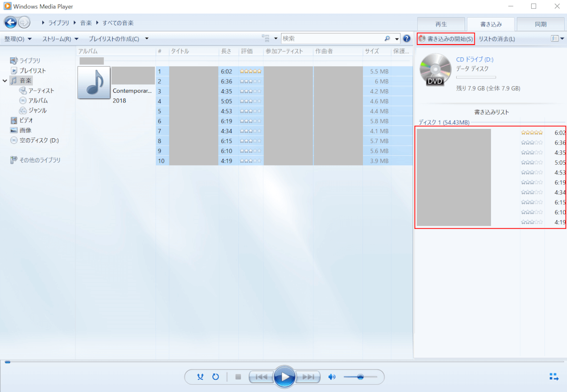
Task: Open プレイリストの作成(C) menu
Action: 114,39
